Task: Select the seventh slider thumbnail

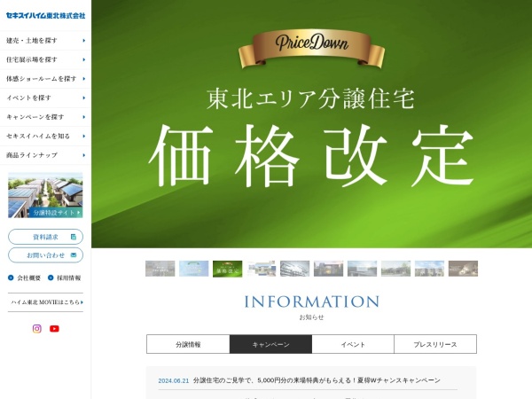Action: click(x=362, y=269)
